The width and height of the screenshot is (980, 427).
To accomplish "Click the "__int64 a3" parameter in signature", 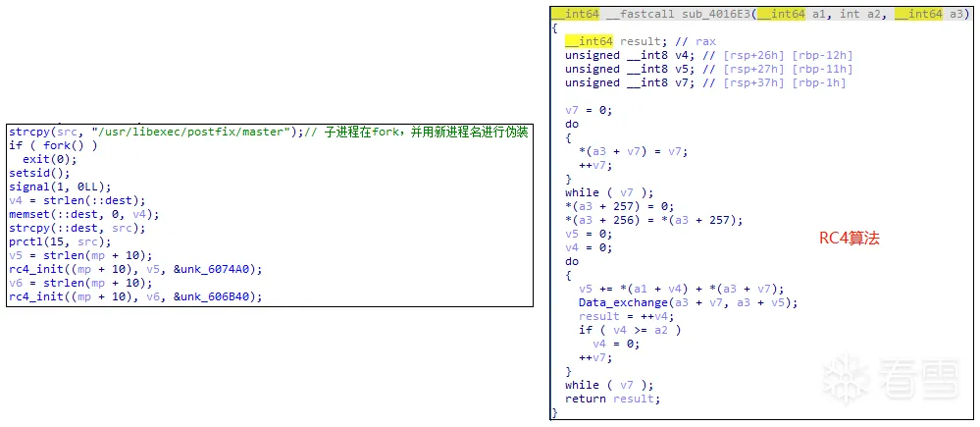I will (929, 14).
